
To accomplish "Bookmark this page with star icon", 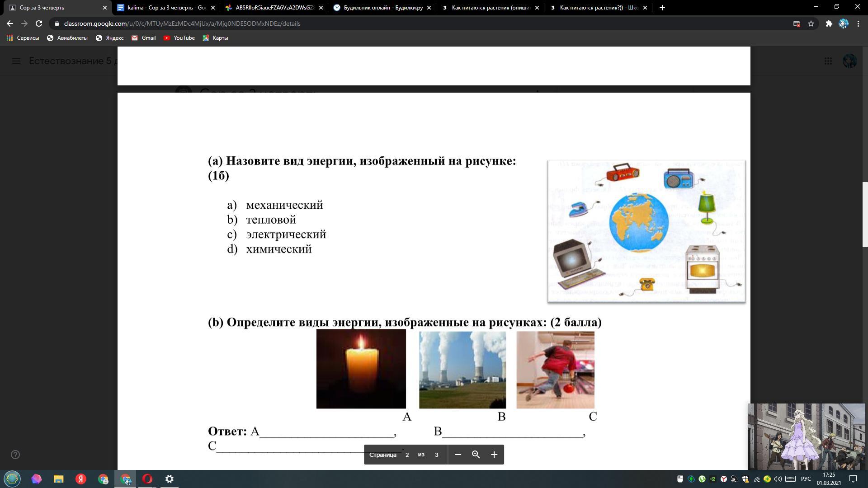I will pos(811,23).
